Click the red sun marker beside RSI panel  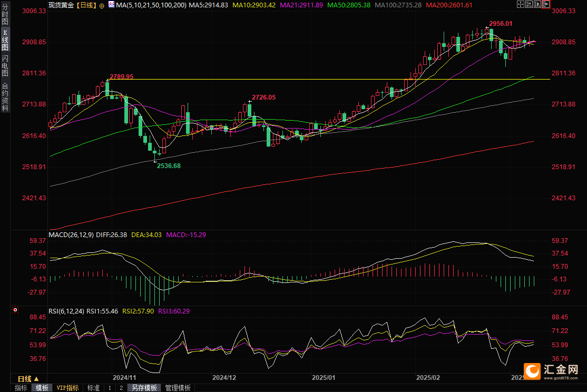(x=15, y=310)
